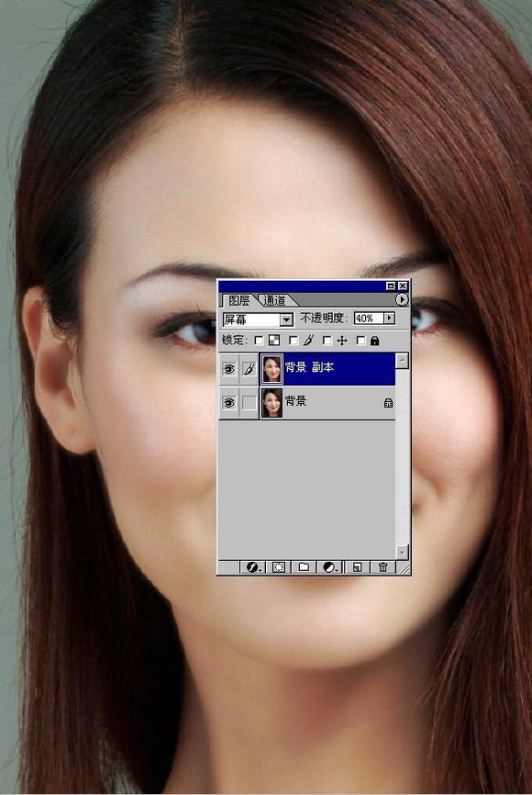Screen dimensions: 532x795
Task: Click the layers list scroll up arrow
Action: click(x=402, y=360)
